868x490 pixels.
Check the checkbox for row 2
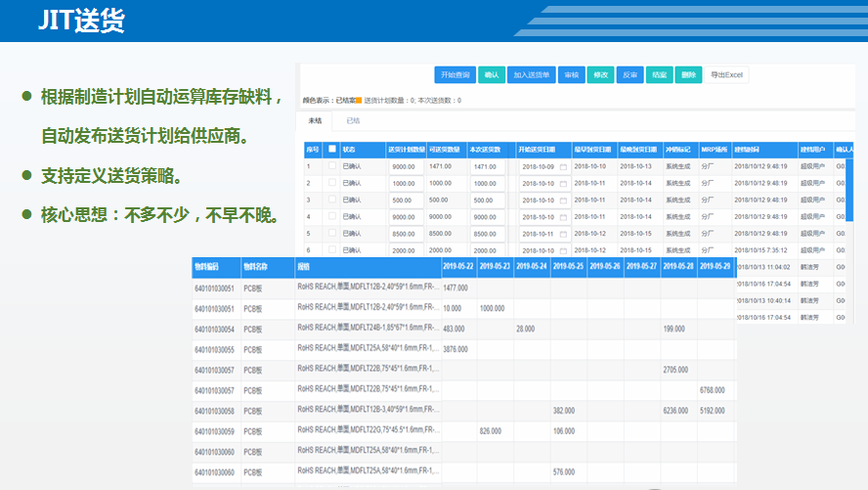click(x=332, y=183)
